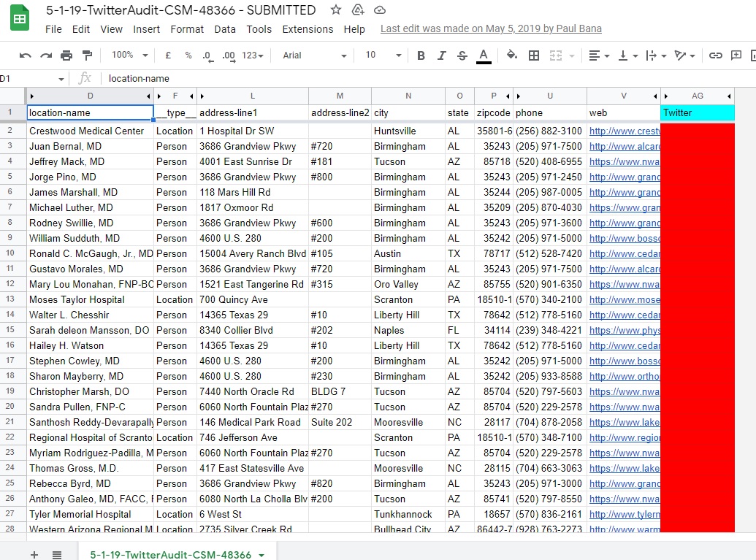Open the Borders tool
The image size is (756, 560).
[534, 55]
